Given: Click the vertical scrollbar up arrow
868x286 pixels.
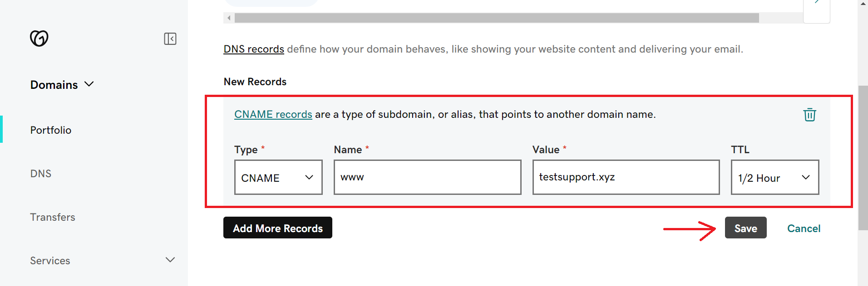Looking at the screenshot, I should point(863,3).
